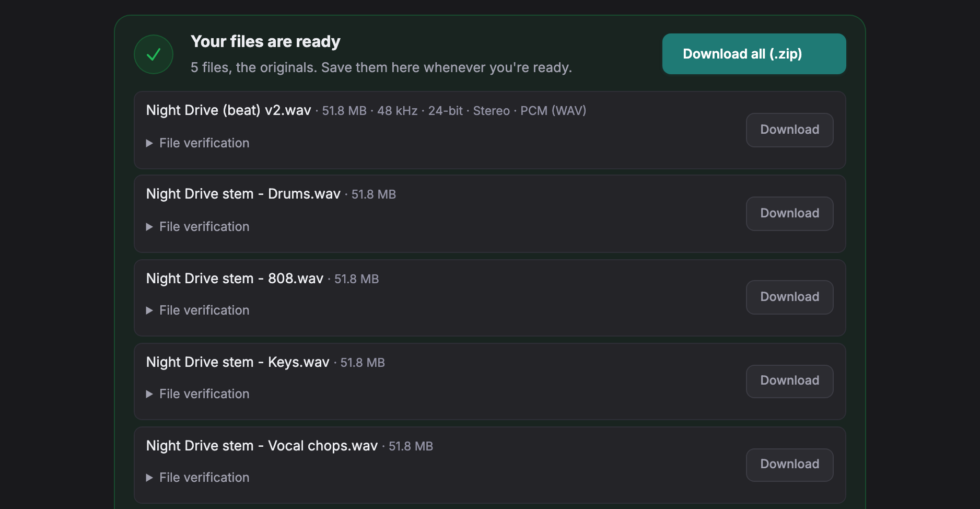This screenshot has width=980, height=509.
Task: Expand File verification for 808 stem
Action: (198, 310)
